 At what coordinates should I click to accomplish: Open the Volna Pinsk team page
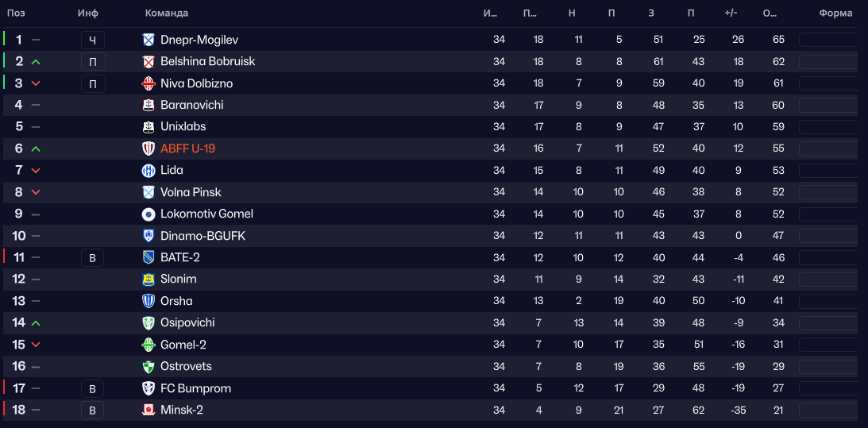tap(191, 192)
